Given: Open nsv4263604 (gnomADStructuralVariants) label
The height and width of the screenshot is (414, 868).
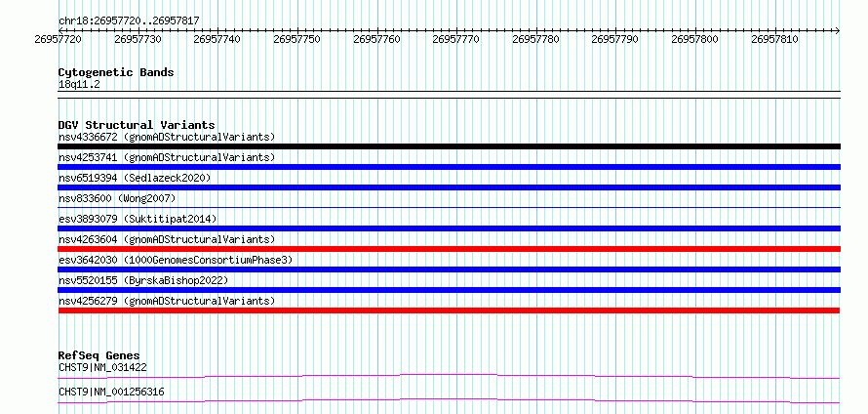Looking at the screenshot, I should [x=167, y=239].
